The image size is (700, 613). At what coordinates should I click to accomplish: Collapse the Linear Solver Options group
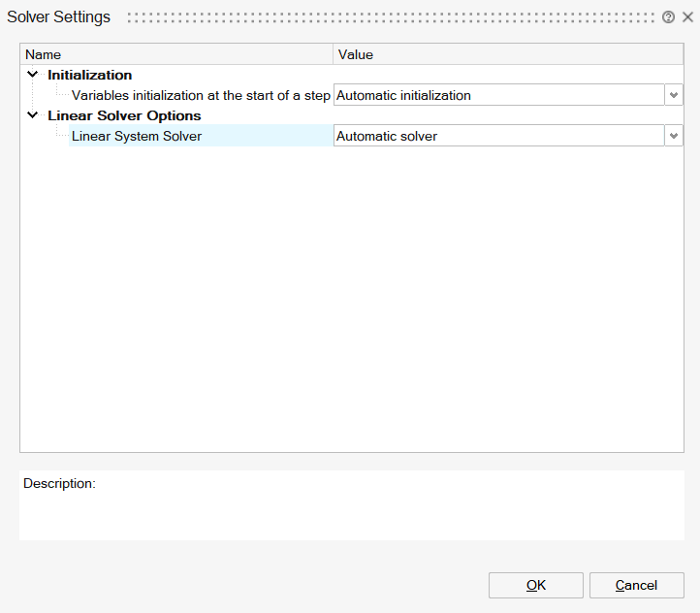point(33,115)
